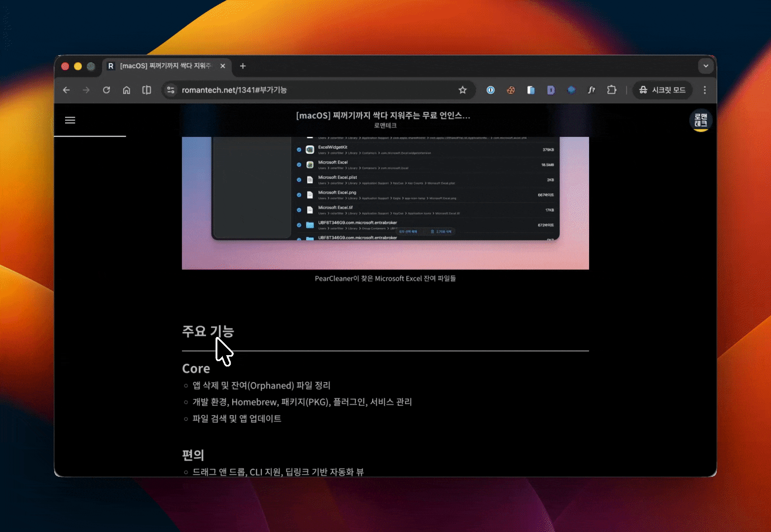771x532 pixels.
Task: Toggle the Microsoft Excel.tif checkbox in screenshot
Action: click(299, 210)
